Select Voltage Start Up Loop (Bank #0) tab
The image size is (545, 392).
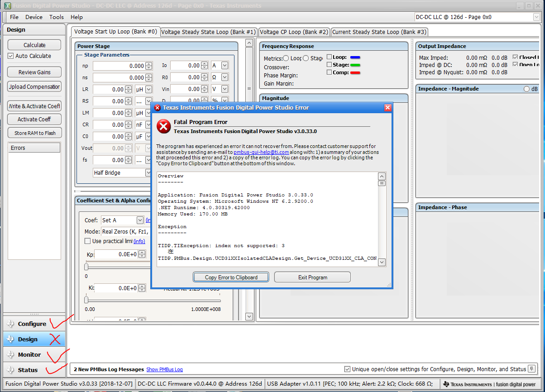115,32
